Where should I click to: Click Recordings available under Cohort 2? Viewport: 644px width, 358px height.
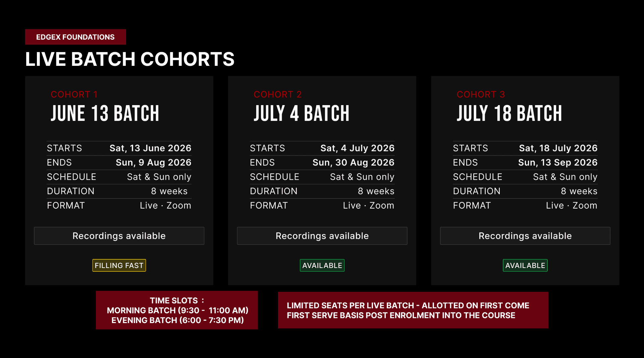coord(322,236)
